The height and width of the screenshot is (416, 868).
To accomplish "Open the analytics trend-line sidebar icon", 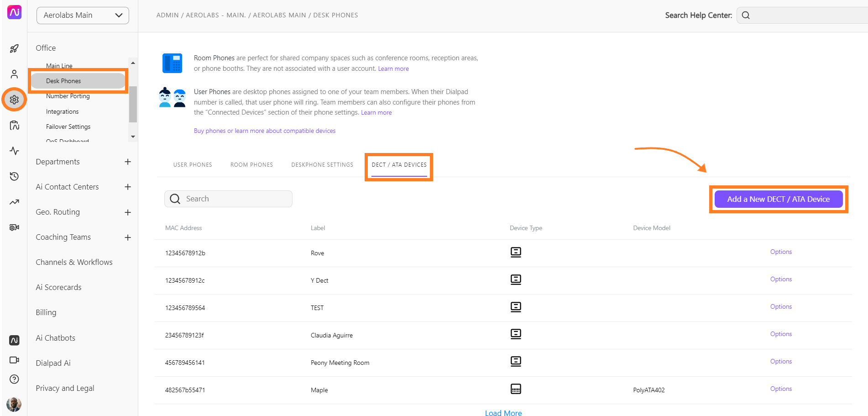I will click(x=14, y=202).
